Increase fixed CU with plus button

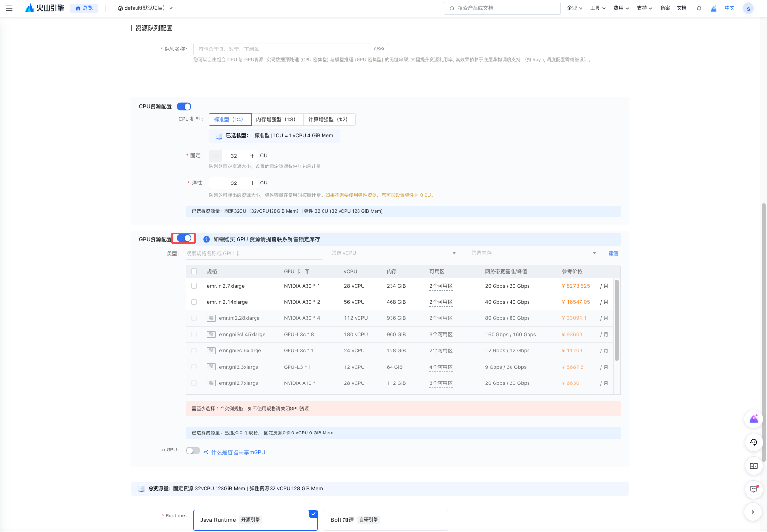pos(252,156)
